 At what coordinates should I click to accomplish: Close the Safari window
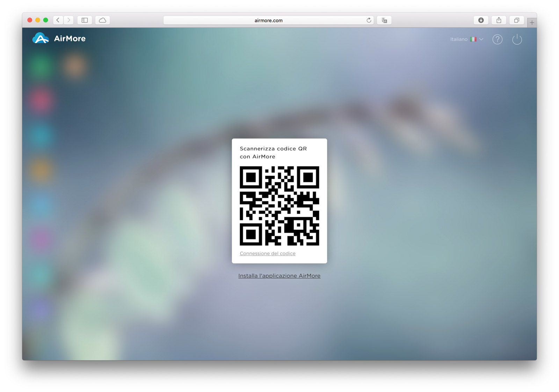(x=30, y=20)
